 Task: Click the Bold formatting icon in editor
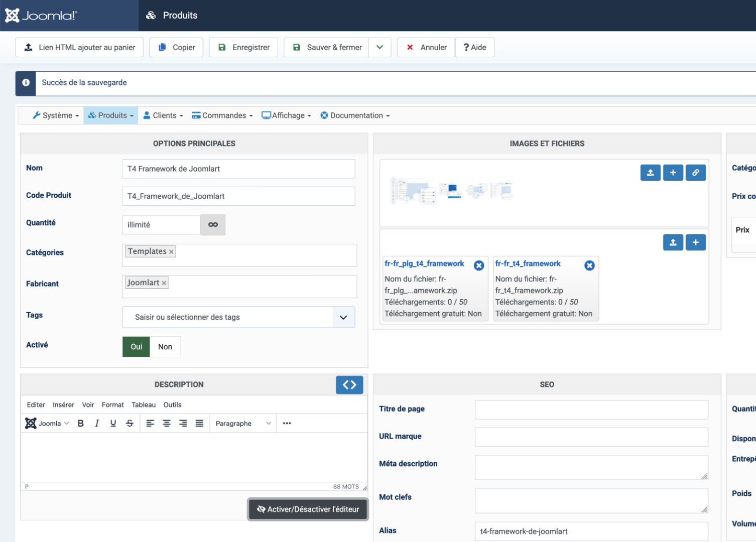(80, 424)
